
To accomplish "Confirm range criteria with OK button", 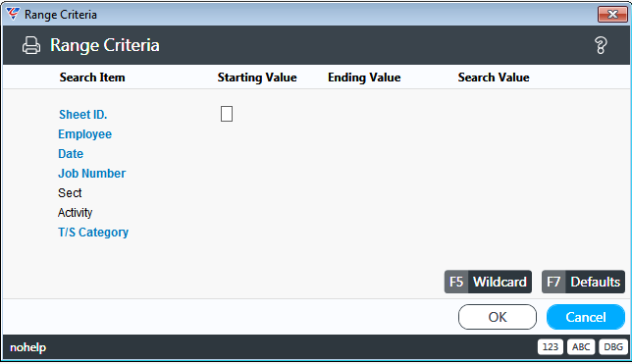I will pos(498,317).
